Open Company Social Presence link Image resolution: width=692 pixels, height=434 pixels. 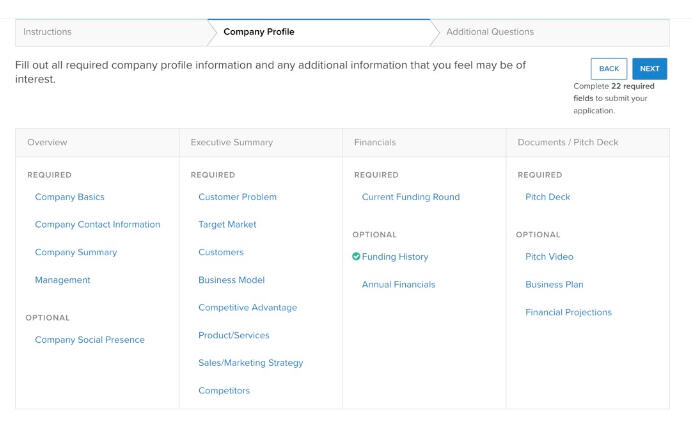tap(89, 340)
